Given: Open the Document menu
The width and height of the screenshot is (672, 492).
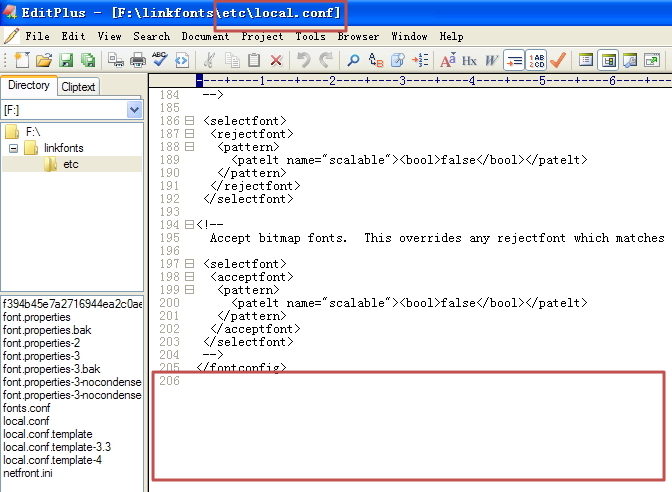Looking at the screenshot, I should pos(205,36).
